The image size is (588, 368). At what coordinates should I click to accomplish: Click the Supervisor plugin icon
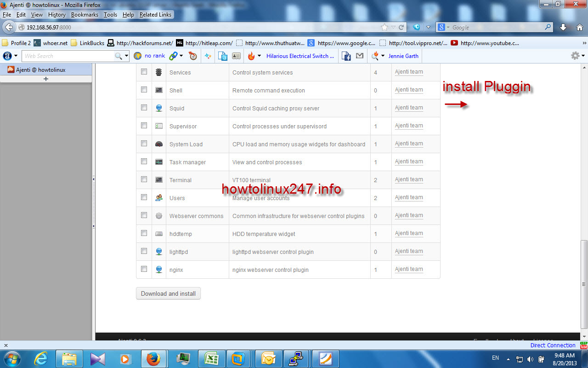tap(159, 126)
